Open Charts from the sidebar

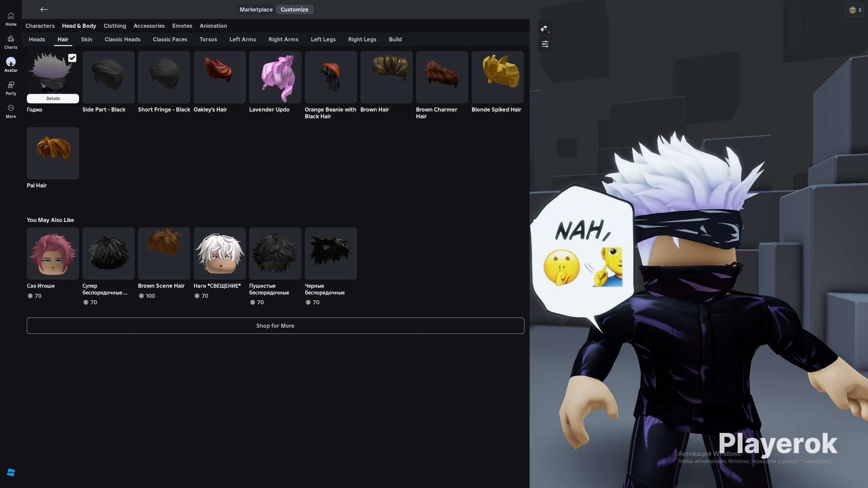pos(11,42)
